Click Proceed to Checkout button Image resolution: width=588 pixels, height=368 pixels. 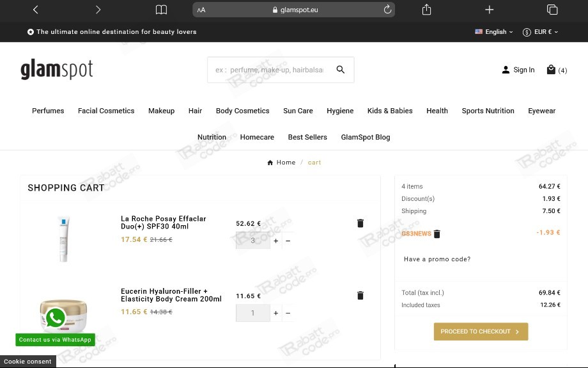coord(481,332)
